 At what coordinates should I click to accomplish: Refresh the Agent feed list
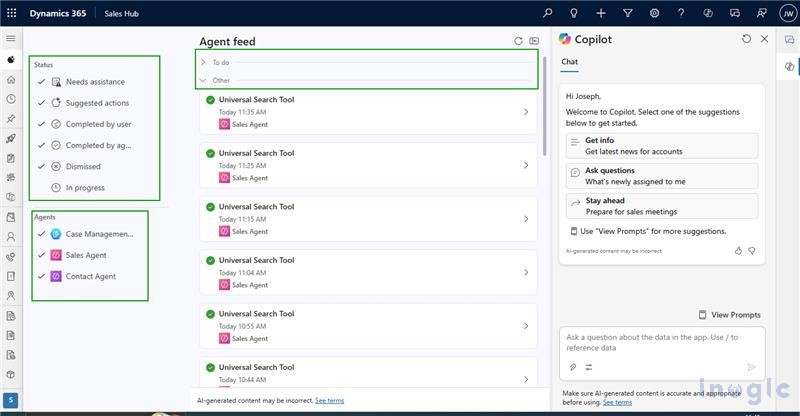pyautogui.click(x=518, y=41)
